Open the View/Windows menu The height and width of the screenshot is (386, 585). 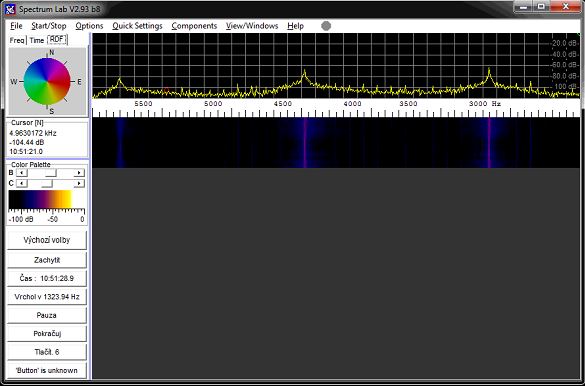click(252, 26)
